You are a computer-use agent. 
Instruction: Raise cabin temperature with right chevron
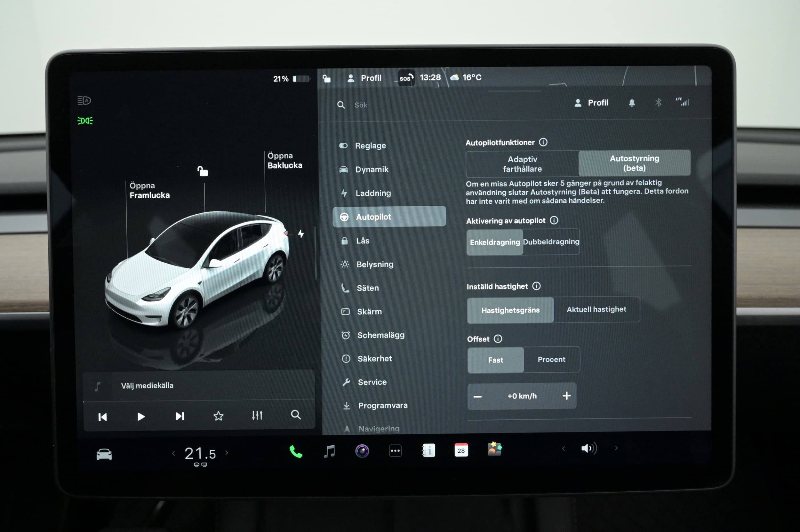(x=227, y=453)
